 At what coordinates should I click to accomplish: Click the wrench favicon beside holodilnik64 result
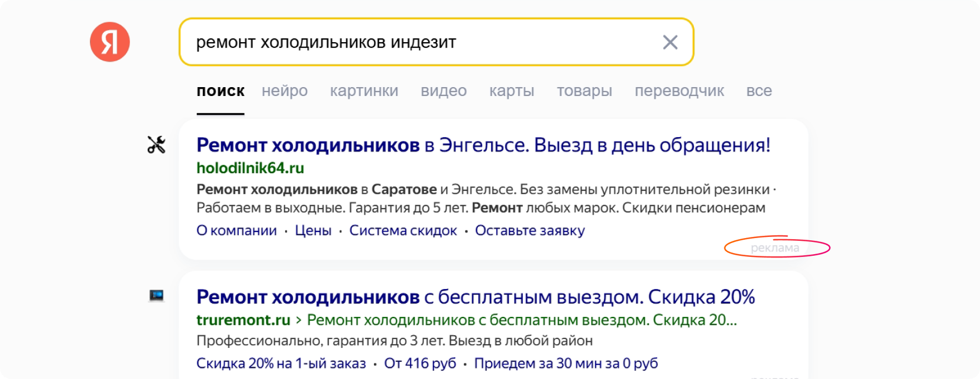coord(156,145)
